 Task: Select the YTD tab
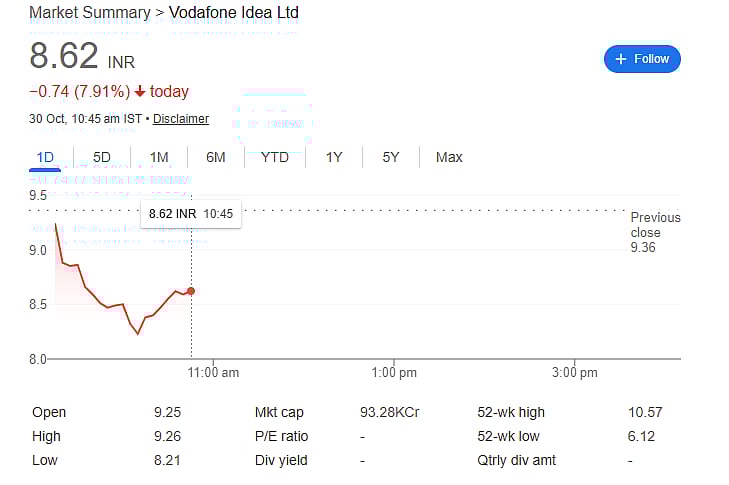(x=275, y=157)
